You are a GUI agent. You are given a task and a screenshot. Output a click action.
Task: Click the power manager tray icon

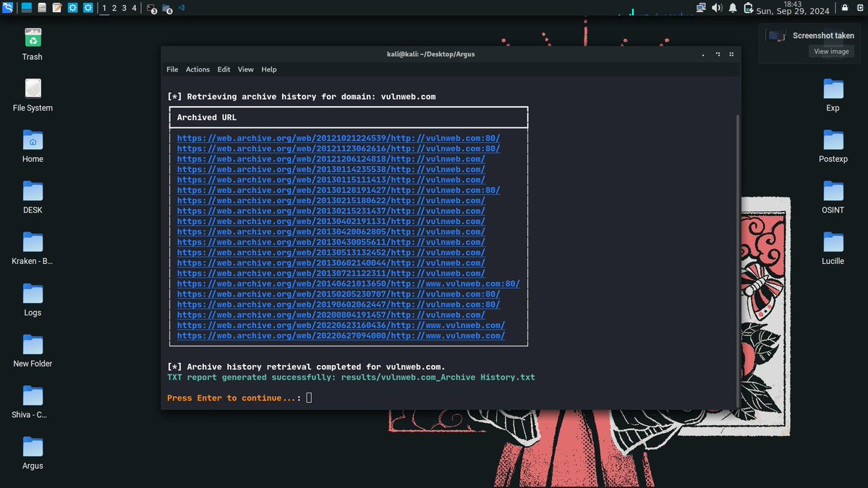pyautogui.click(x=748, y=8)
